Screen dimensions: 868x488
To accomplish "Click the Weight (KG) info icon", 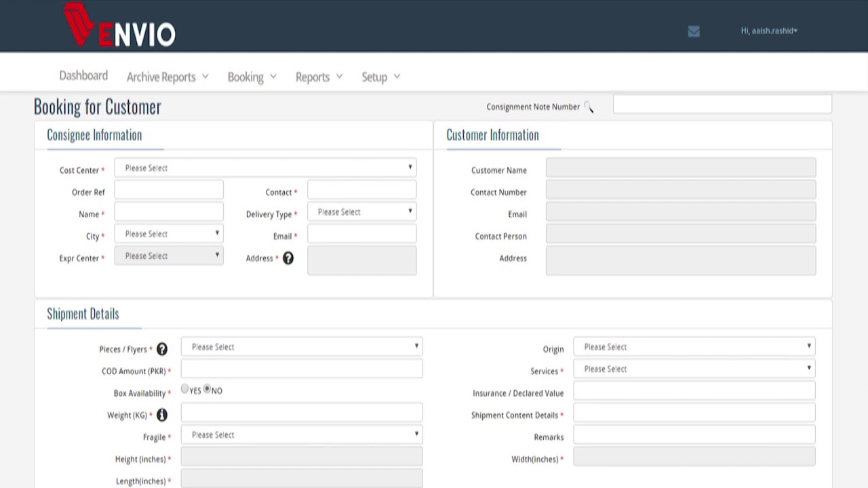I will click(162, 415).
